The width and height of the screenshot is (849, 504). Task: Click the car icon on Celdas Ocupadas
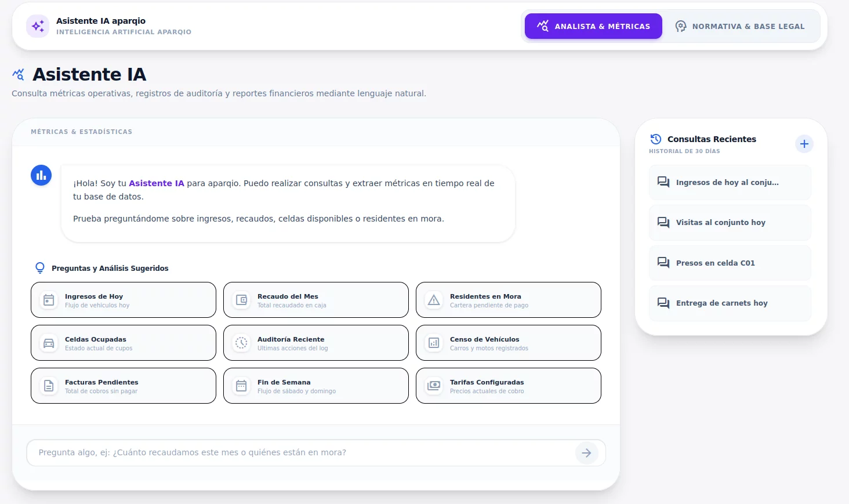pyautogui.click(x=49, y=343)
